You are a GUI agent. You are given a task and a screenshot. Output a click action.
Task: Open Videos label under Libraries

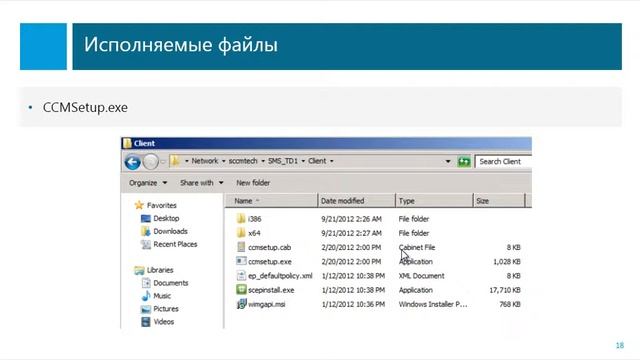164,322
